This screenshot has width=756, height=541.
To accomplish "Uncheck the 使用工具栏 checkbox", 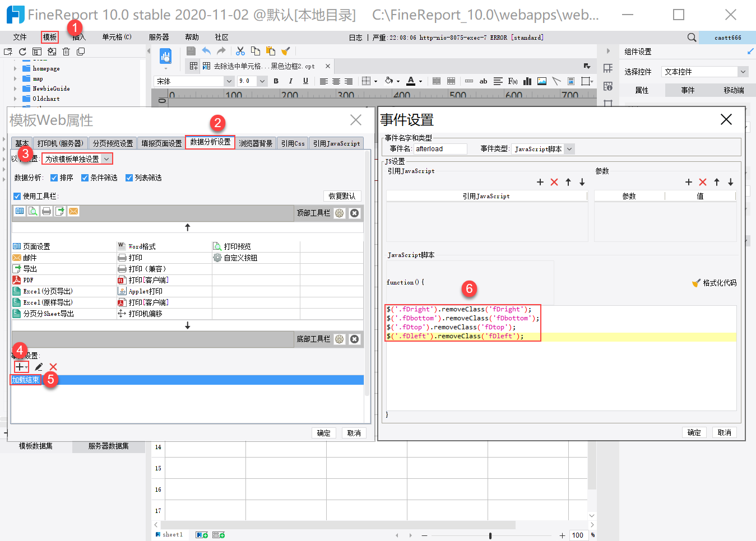I will click(17, 196).
